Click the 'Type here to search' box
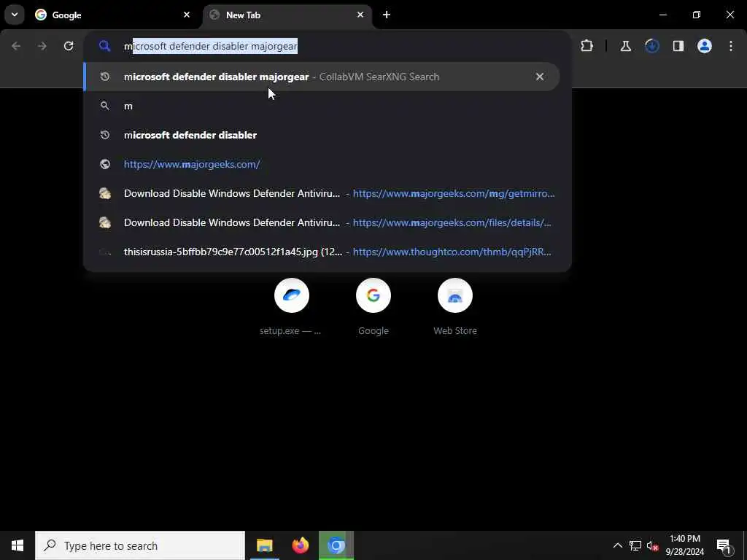Screen dimensions: 747x560 tap(140, 545)
